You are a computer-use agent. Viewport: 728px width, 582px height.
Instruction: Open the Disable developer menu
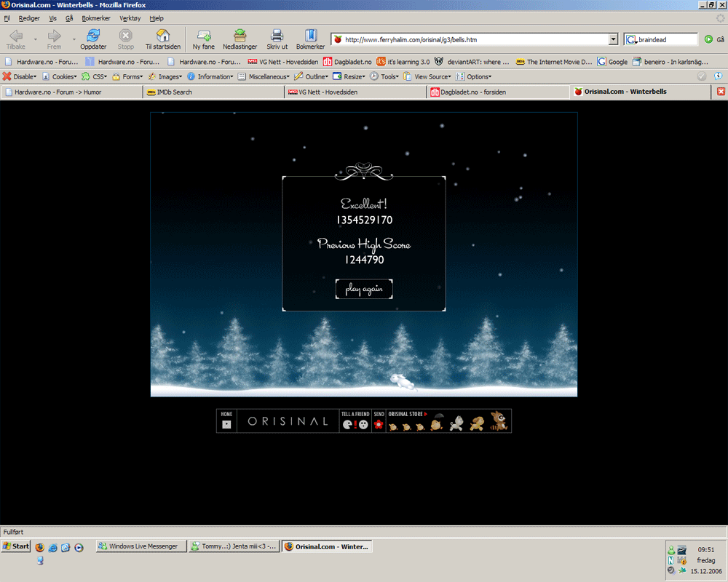point(20,76)
